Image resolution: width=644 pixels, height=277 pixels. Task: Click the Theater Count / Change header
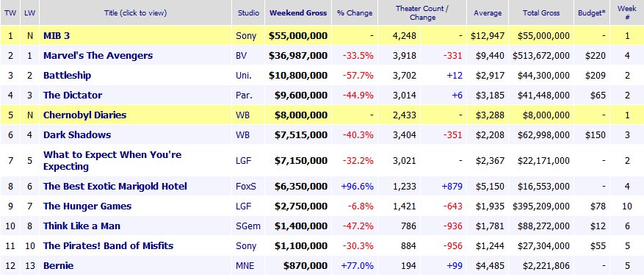click(422, 12)
